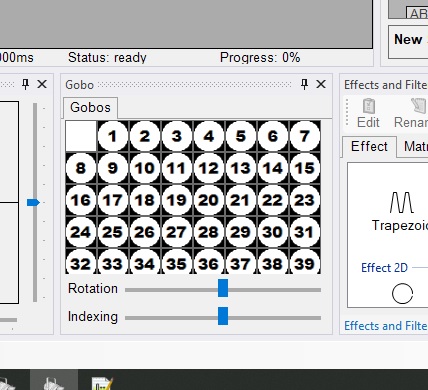This screenshot has height=390, width=428.
Task: Click the Indexing slider handle
Action: click(223, 316)
